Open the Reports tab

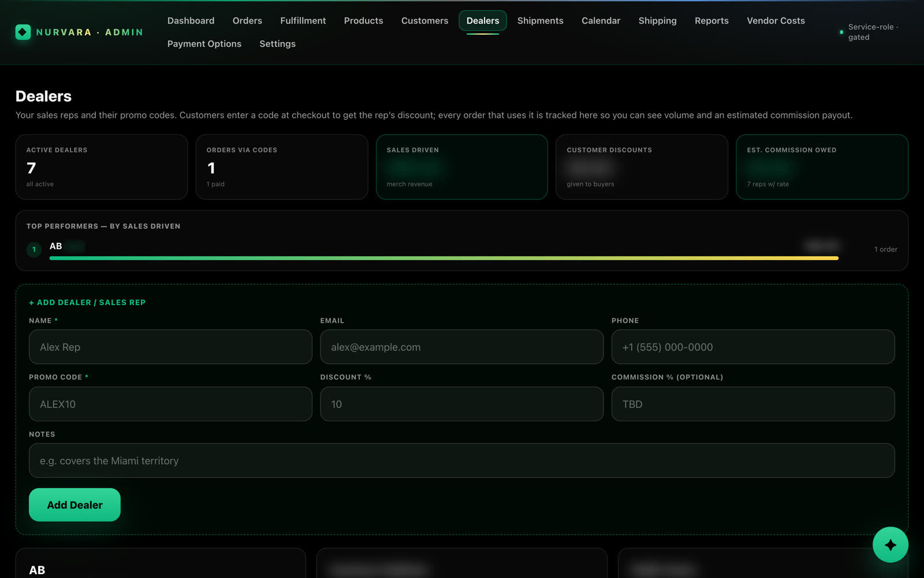(x=711, y=21)
